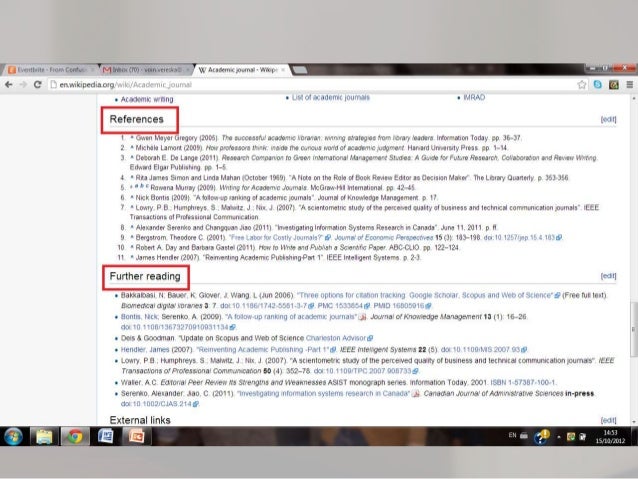Image resolution: width=638 pixels, height=479 pixels.
Task: Open the Chrome menu icon
Action: pyautogui.click(x=629, y=85)
